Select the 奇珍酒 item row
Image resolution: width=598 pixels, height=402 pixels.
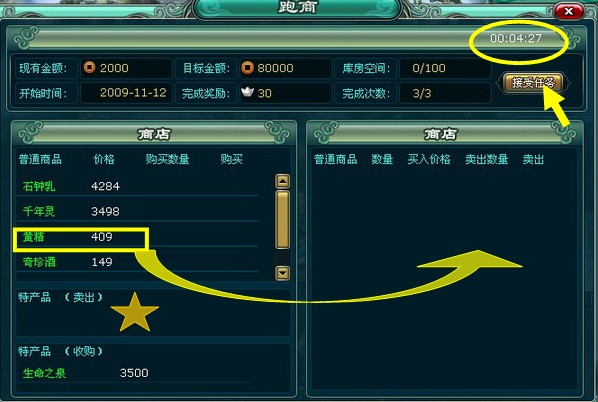tap(137, 262)
